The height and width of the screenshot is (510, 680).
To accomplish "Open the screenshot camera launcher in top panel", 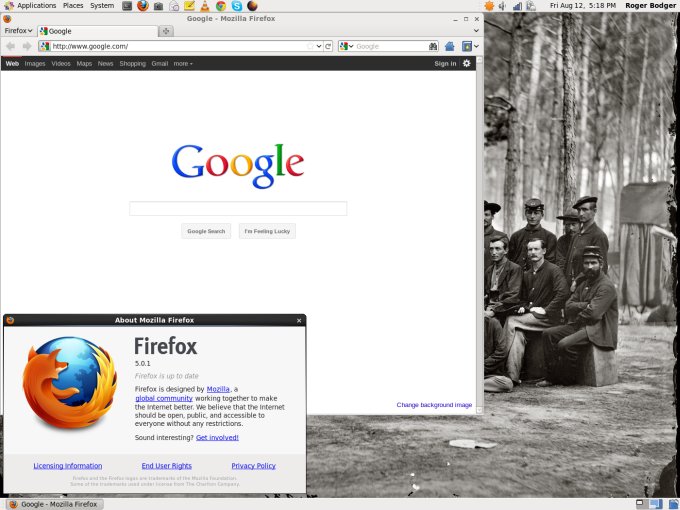I will click(158, 6).
